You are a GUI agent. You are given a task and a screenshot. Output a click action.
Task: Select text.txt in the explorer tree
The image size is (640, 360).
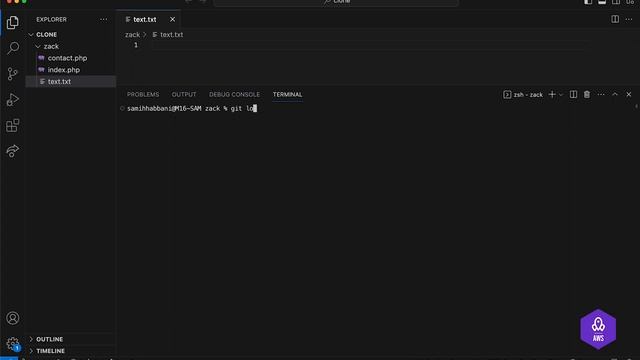click(x=71, y=82)
